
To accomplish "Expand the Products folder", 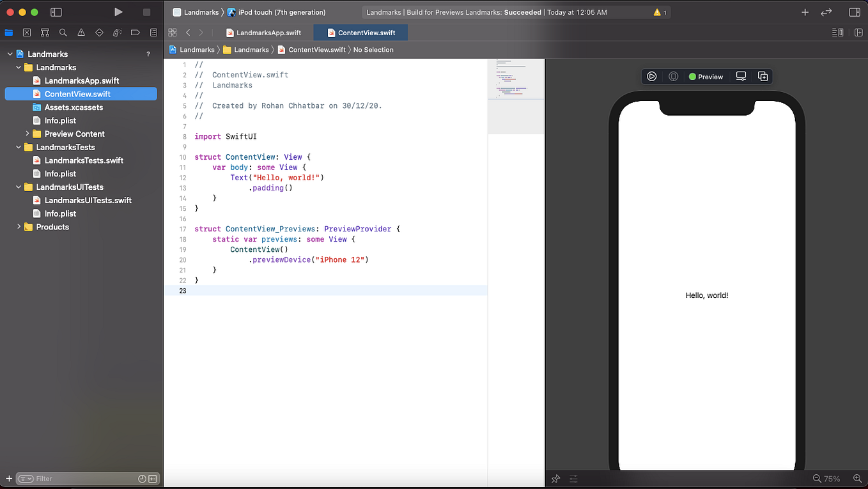I will 19,227.
